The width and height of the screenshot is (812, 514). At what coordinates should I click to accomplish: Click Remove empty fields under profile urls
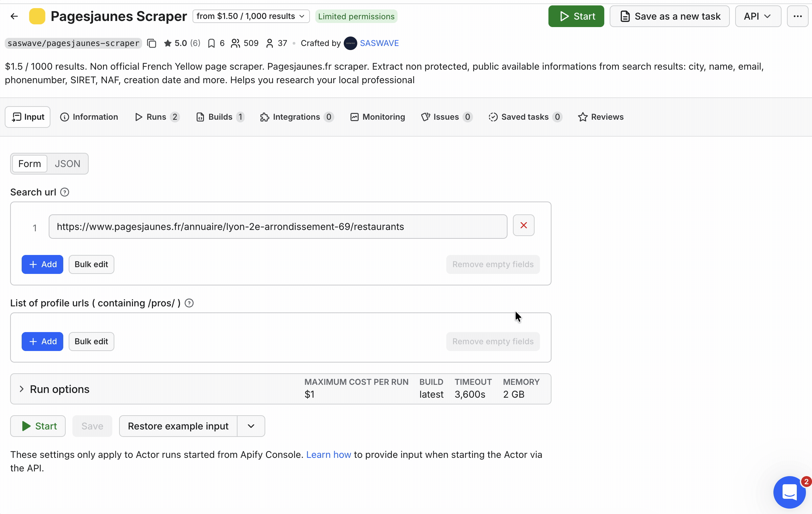click(x=493, y=342)
